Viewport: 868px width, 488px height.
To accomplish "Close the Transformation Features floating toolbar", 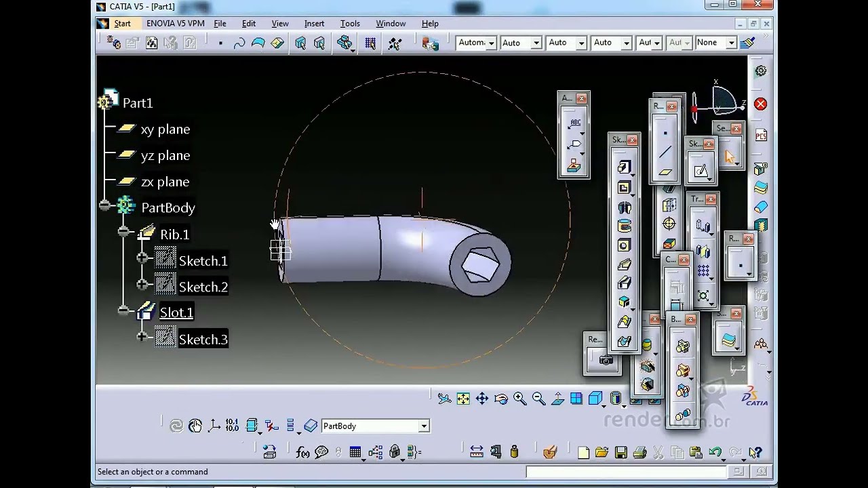I will (711, 199).
